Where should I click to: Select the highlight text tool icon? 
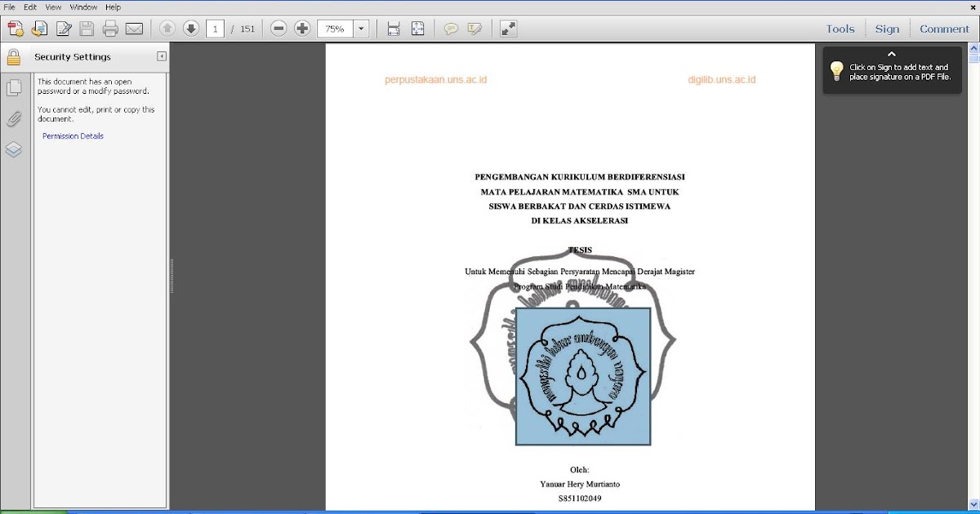(474, 29)
